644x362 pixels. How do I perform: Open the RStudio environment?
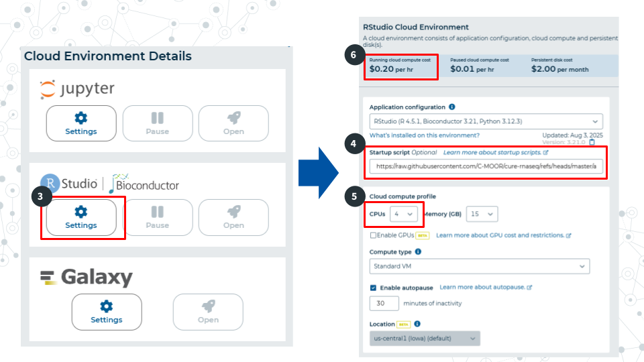coord(233,217)
